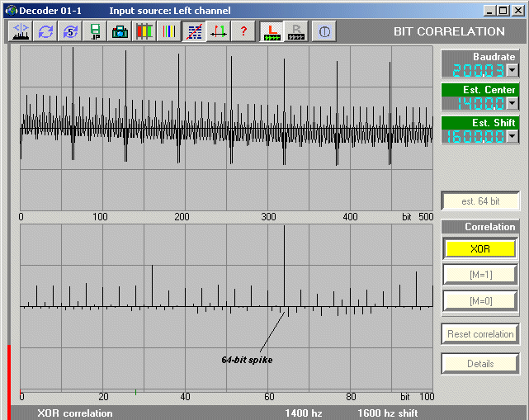Open the Baudrate dropdown arrow
This screenshot has height=420, width=529.
pos(512,71)
